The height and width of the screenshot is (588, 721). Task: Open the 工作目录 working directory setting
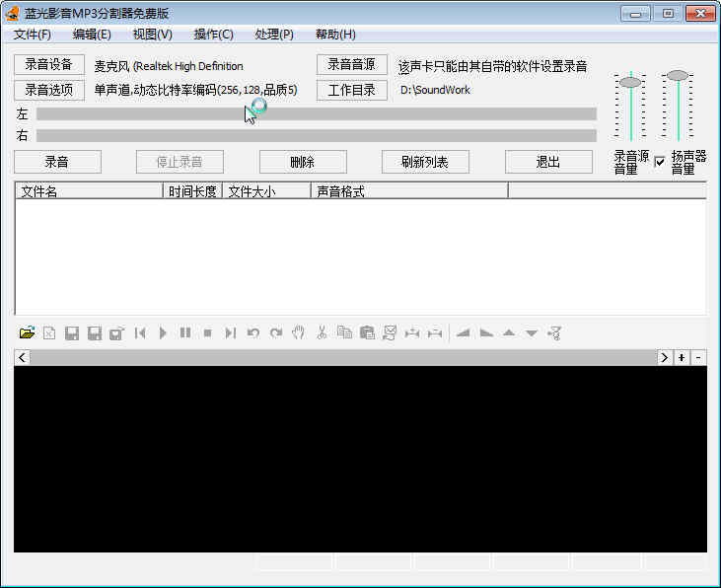point(351,90)
